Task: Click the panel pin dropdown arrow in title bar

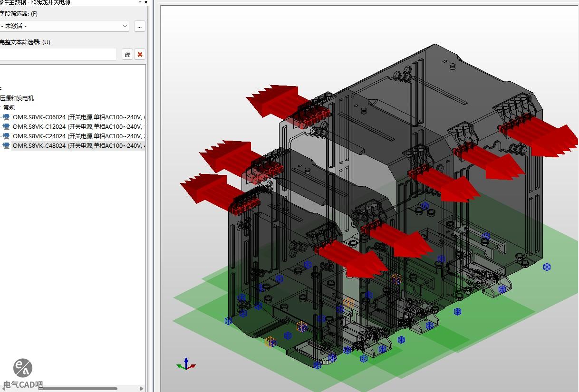Action: [x=140, y=2]
